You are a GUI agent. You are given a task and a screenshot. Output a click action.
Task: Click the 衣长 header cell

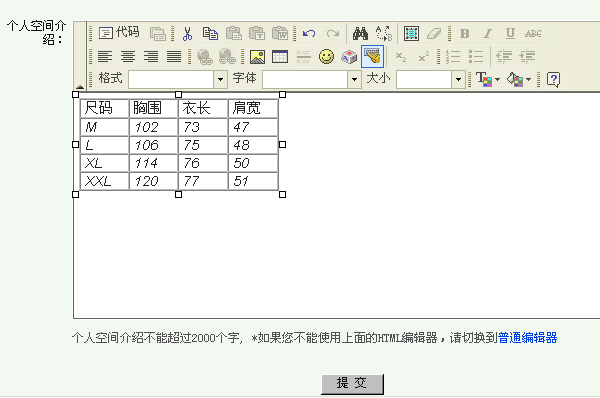[x=203, y=108]
